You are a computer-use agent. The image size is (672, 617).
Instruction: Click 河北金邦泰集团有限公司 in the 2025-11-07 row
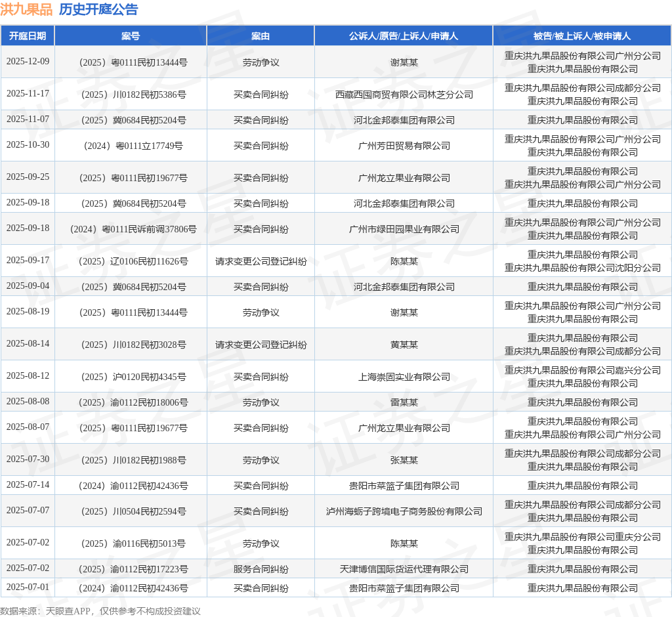click(404, 121)
